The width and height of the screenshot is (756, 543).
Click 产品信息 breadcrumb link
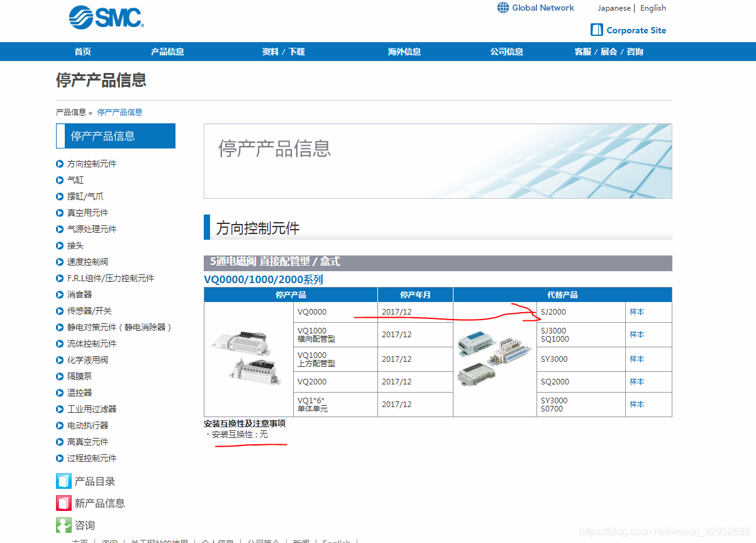click(x=71, y=112)
